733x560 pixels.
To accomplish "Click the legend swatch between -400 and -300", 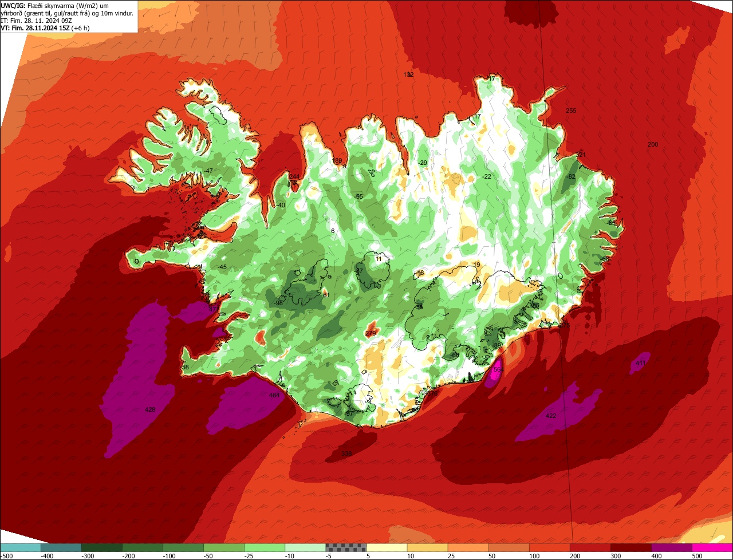I will click(x=61, y=547).
